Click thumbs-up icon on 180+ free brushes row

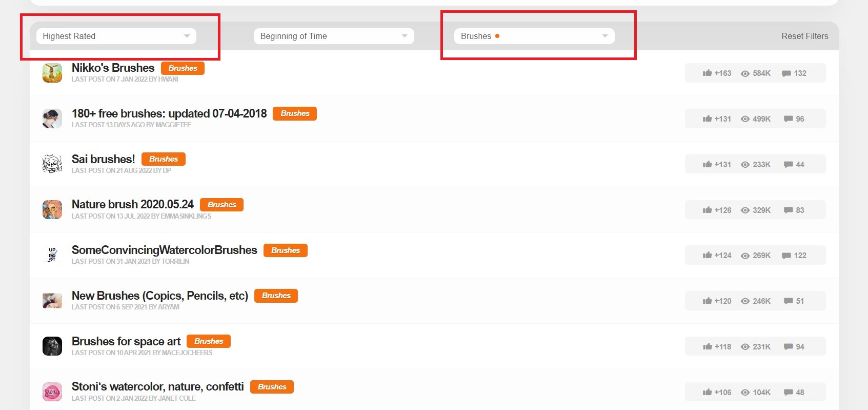pos(707,119)
